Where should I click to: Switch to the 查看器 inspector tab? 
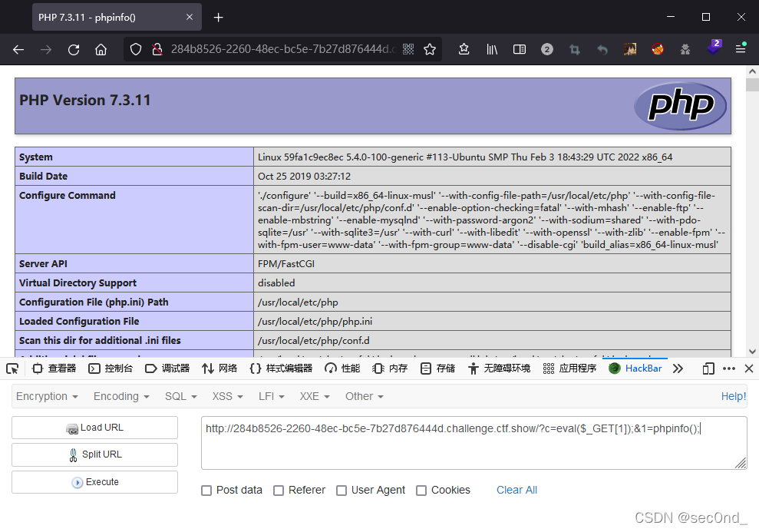click(54, 368)
